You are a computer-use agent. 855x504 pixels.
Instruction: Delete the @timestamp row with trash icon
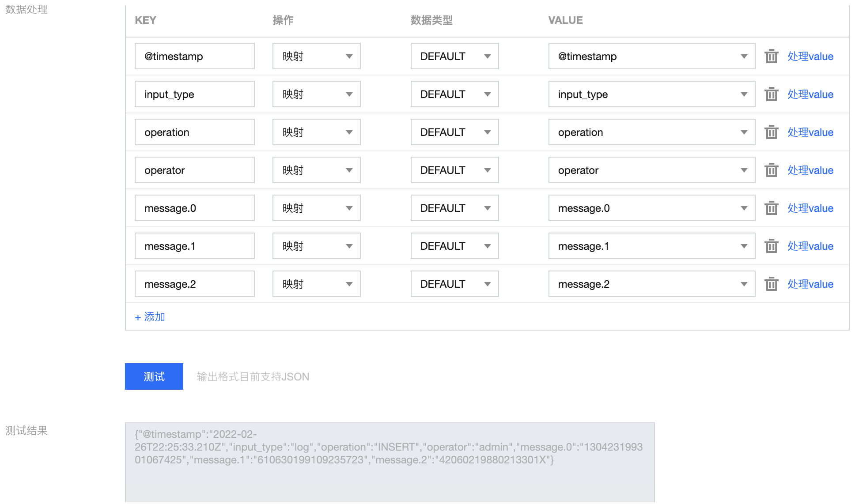pyautogui.click(x=771, y=56)
